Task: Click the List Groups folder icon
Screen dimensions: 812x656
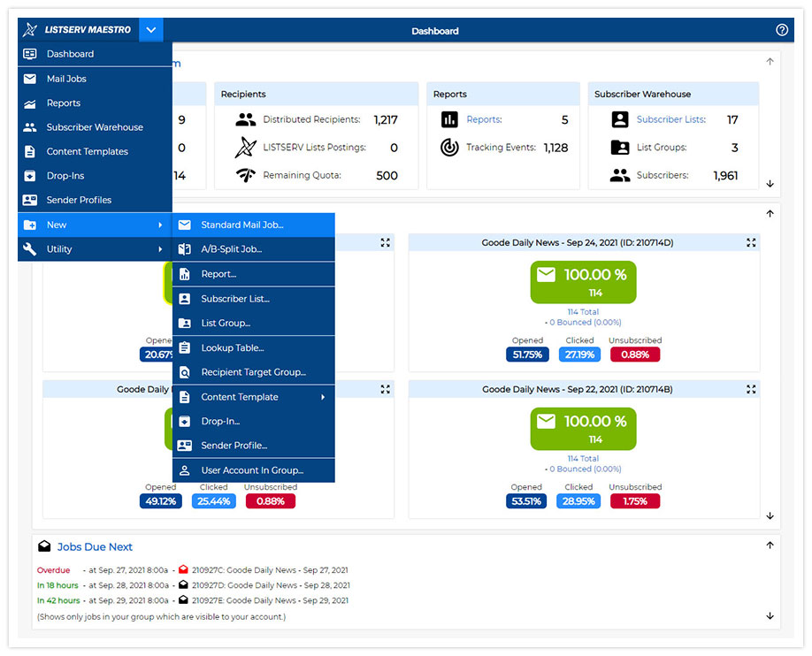Action: (x=620, y=148)
